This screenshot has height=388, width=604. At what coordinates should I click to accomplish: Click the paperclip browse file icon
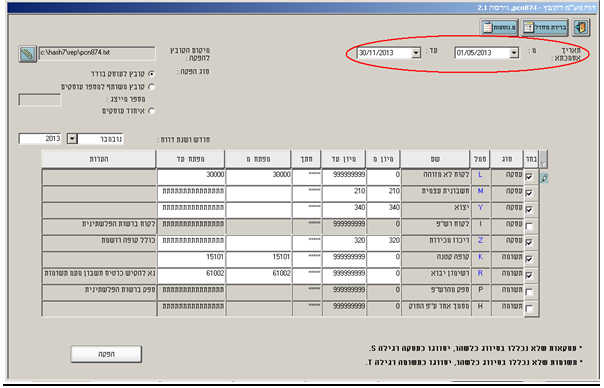[x=27, y=54]
